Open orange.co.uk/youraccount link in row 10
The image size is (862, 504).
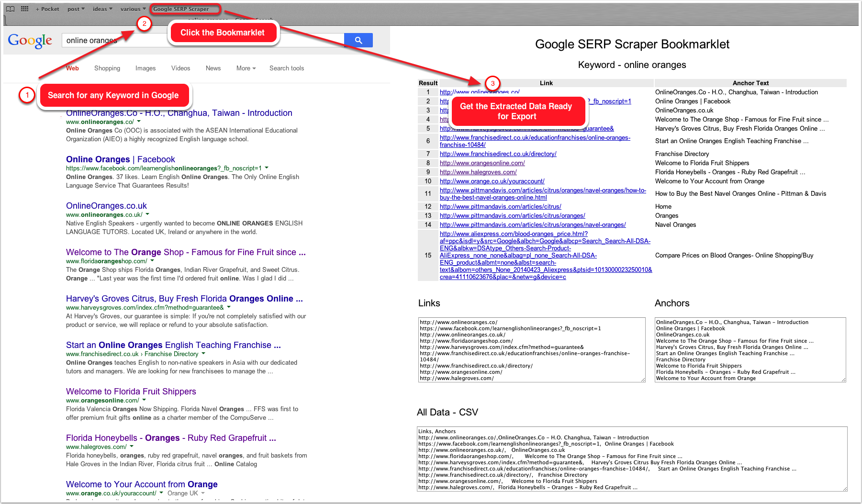[x=492, y=181]
